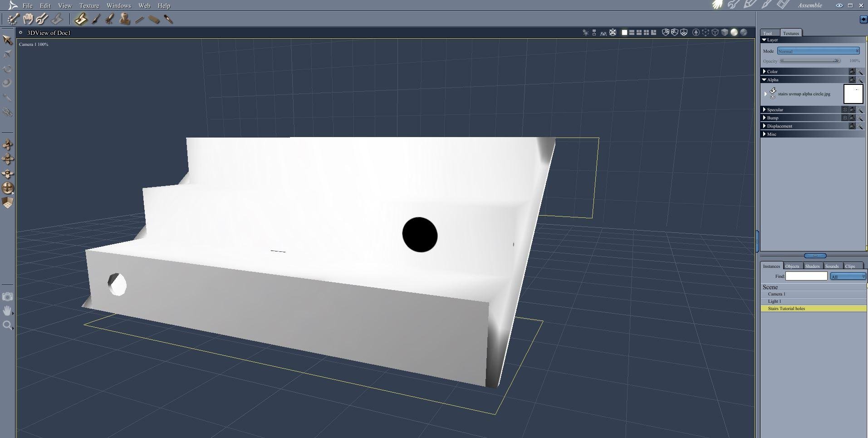Switch to the Render room film icon

(x=784, y=5)
